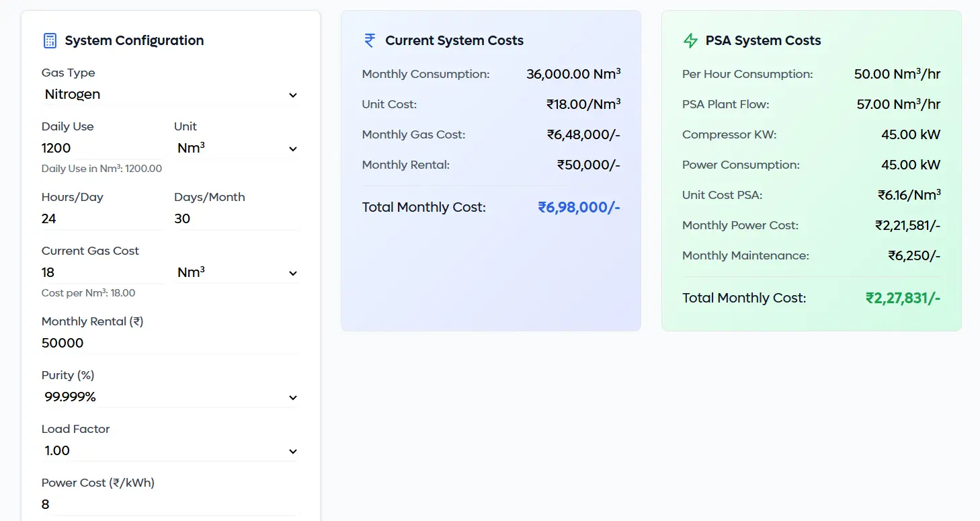Open the Daily Use Unit dropdown
Screen dimensions: 980x521
point(237,149)
